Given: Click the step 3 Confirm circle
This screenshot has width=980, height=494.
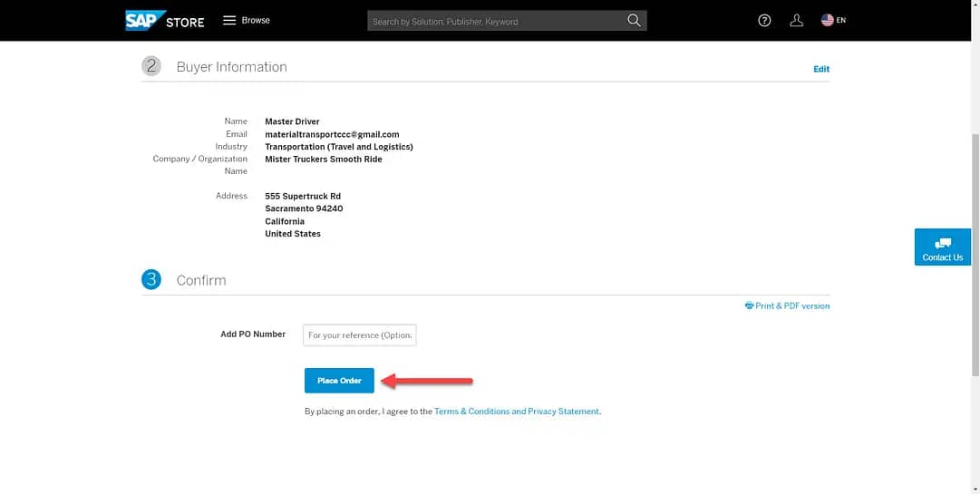Looking at the screenshot, I should click(x=151, y=279).
